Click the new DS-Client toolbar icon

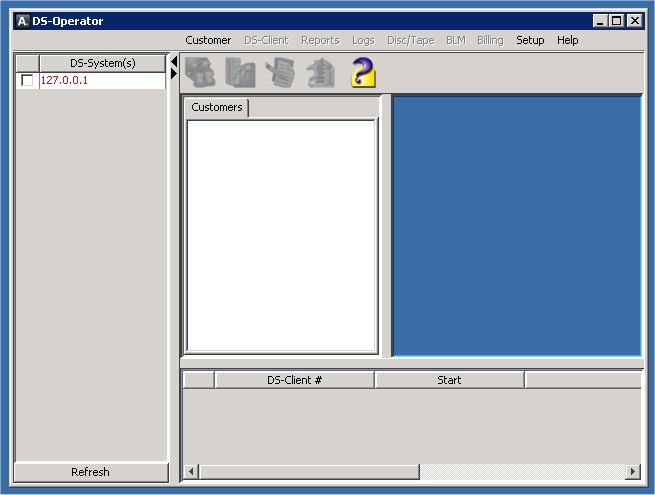[x=240, y=72]
